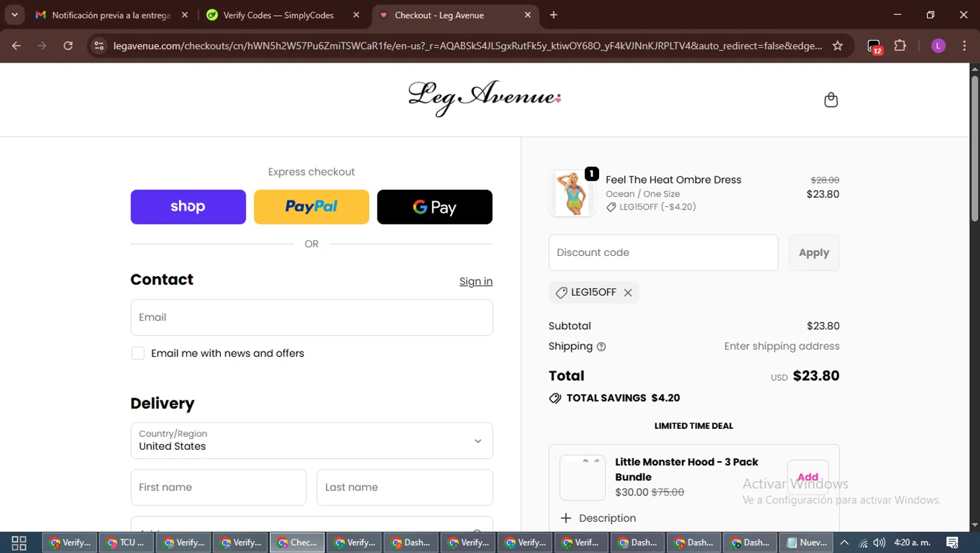Expand the Description section

[598, 518]
